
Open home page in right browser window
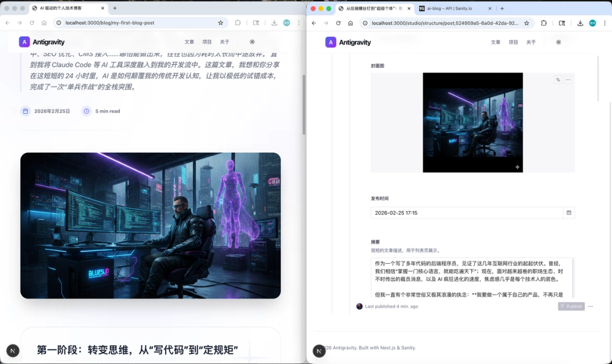click(x=351, y=23)
